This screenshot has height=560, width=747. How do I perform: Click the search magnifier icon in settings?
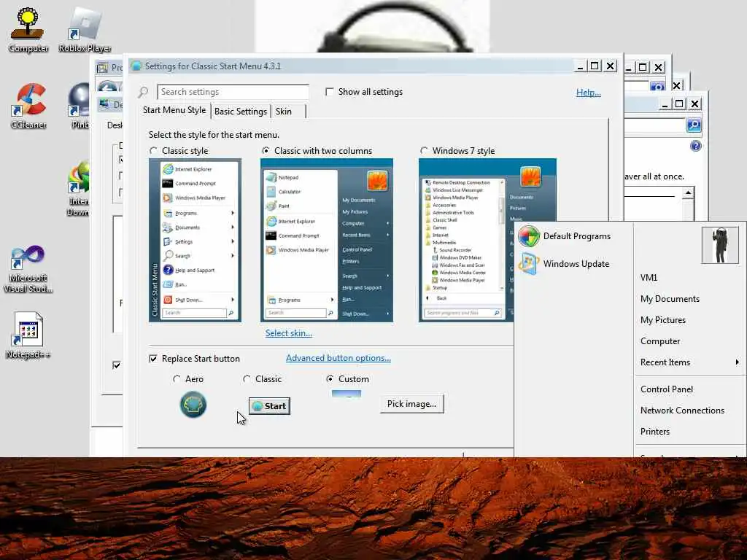coord(143,92)
